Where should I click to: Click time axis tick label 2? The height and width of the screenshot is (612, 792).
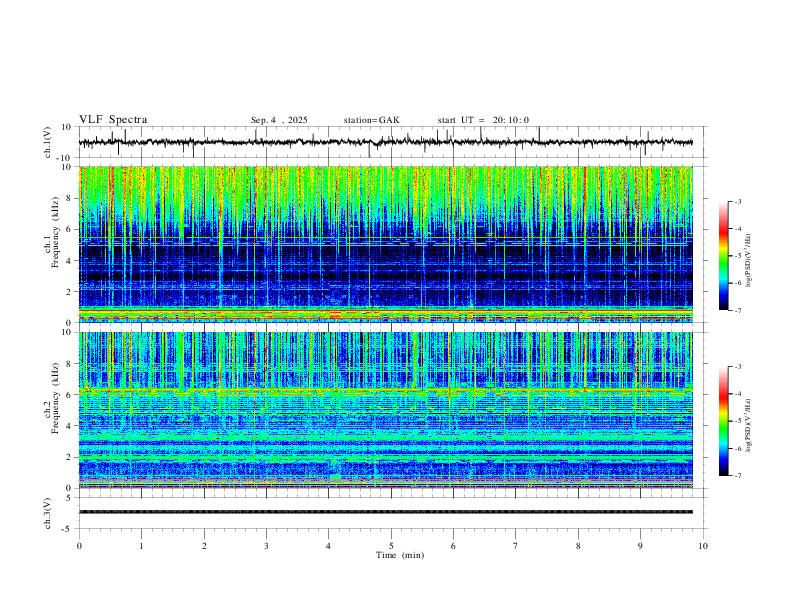click(204, 546)
